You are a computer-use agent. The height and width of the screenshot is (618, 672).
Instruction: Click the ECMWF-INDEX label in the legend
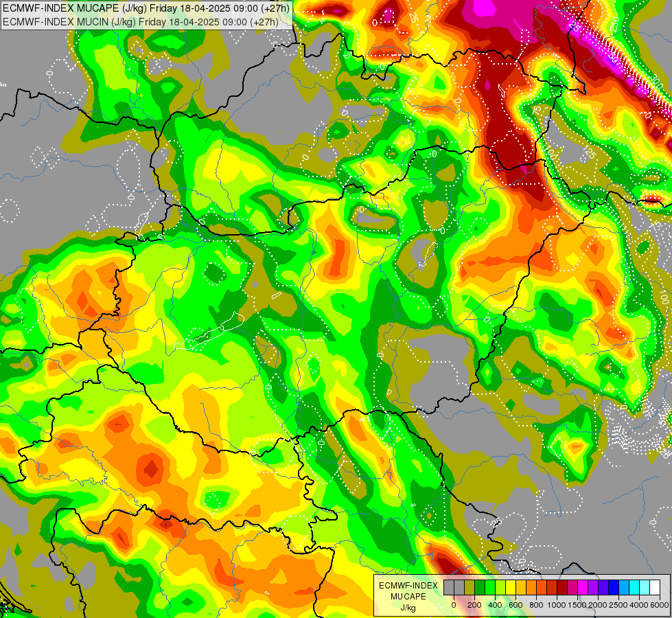408,586
